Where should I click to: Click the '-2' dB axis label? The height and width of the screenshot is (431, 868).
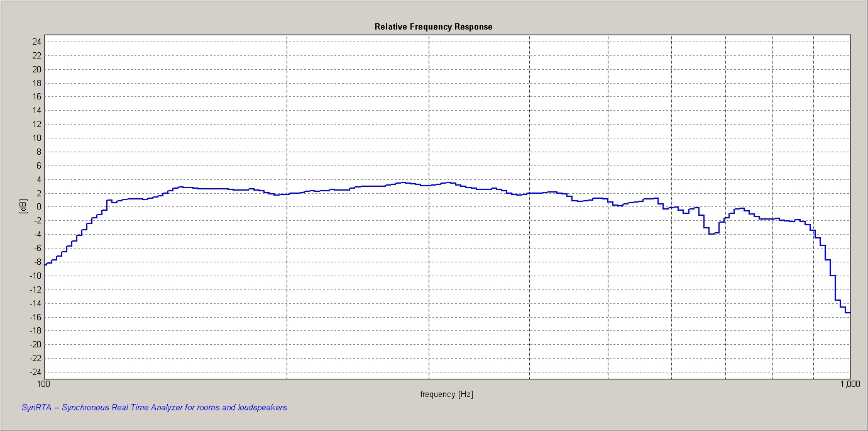pyautogui.click(x=37, y=221)
